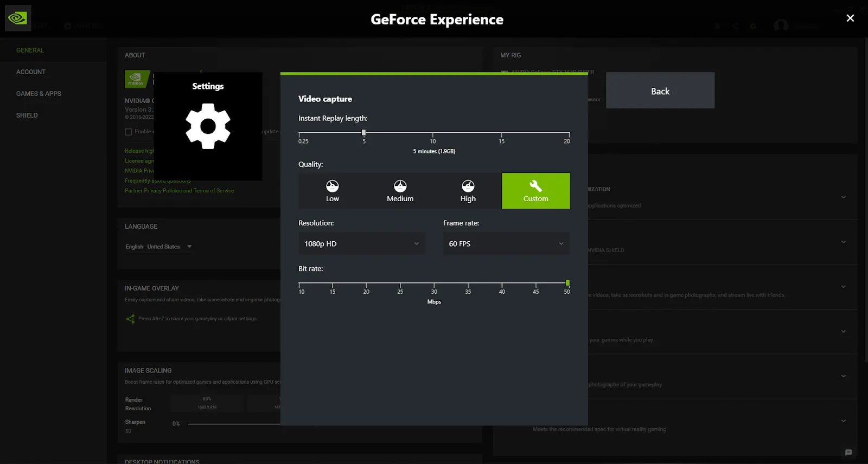Open Partner Privacy Policies and Terms link

[x=180, y=191]
